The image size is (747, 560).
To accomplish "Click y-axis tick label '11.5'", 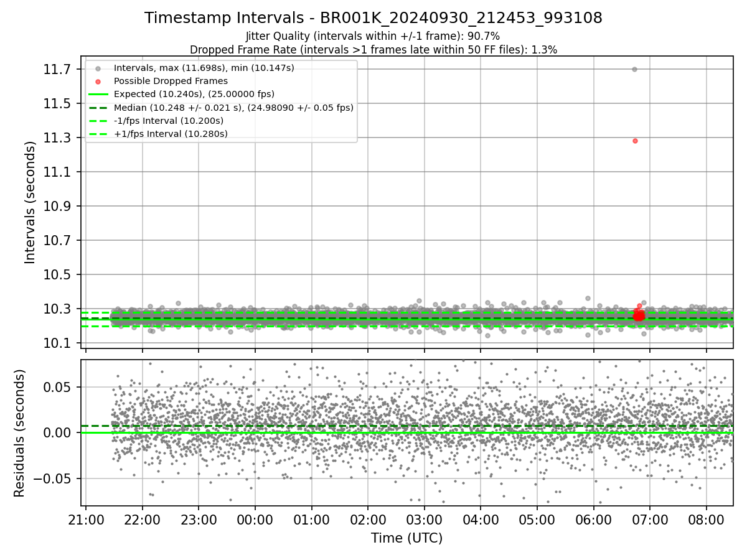I will pos(58,103).
